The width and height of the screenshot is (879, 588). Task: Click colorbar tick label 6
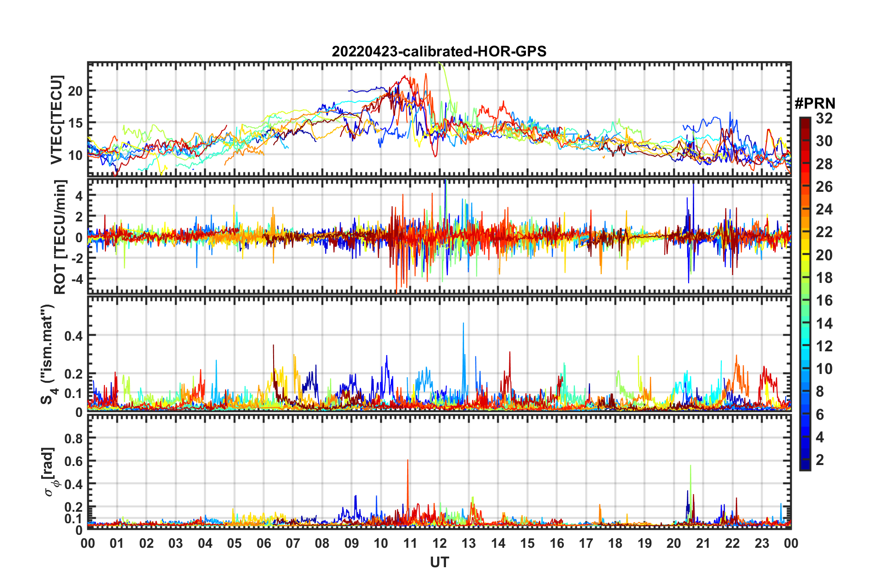point(820,414)
